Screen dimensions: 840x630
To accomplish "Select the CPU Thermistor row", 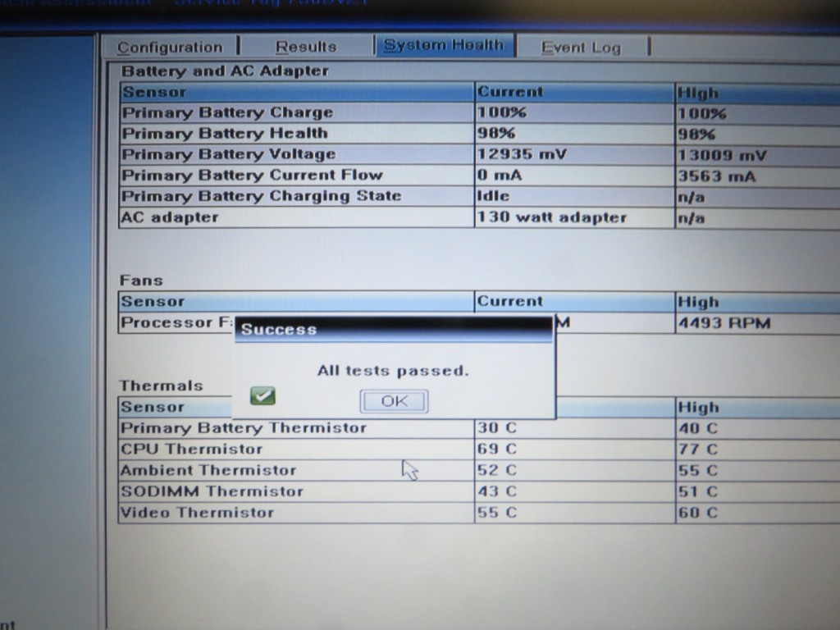I will [x=191, y=450].
